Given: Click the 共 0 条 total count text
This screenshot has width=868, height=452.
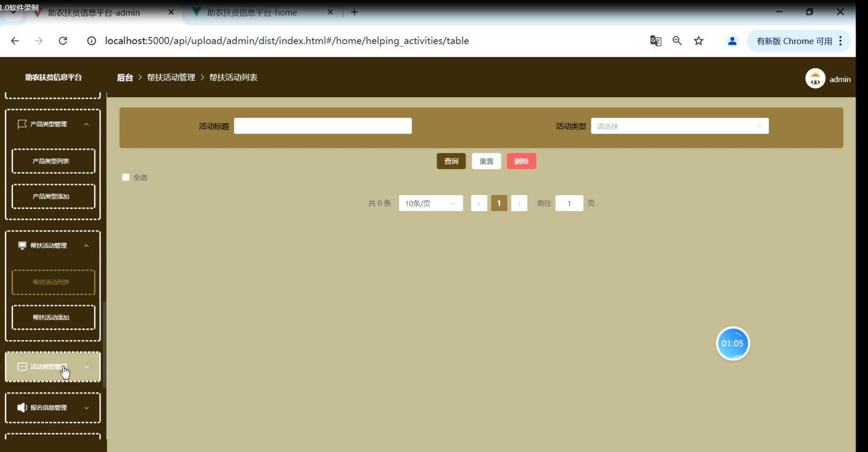Looking at the screenshot, I should (x=379, y=203).
